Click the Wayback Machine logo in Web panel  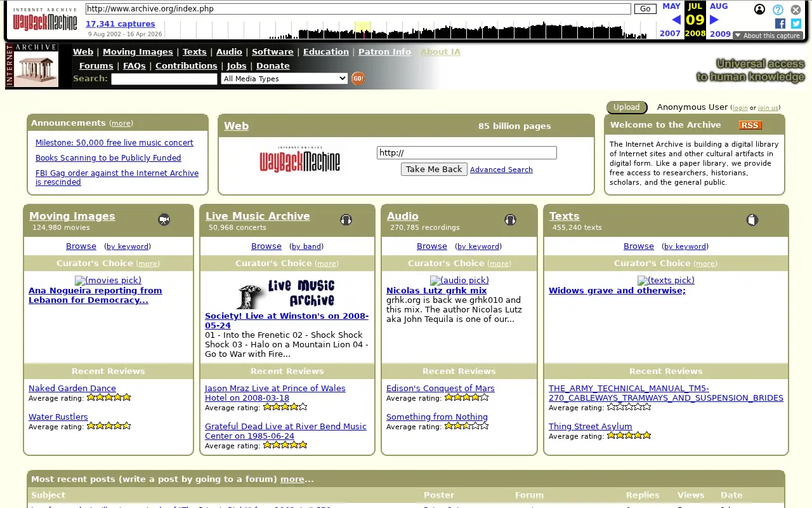(x=299, y=159)
